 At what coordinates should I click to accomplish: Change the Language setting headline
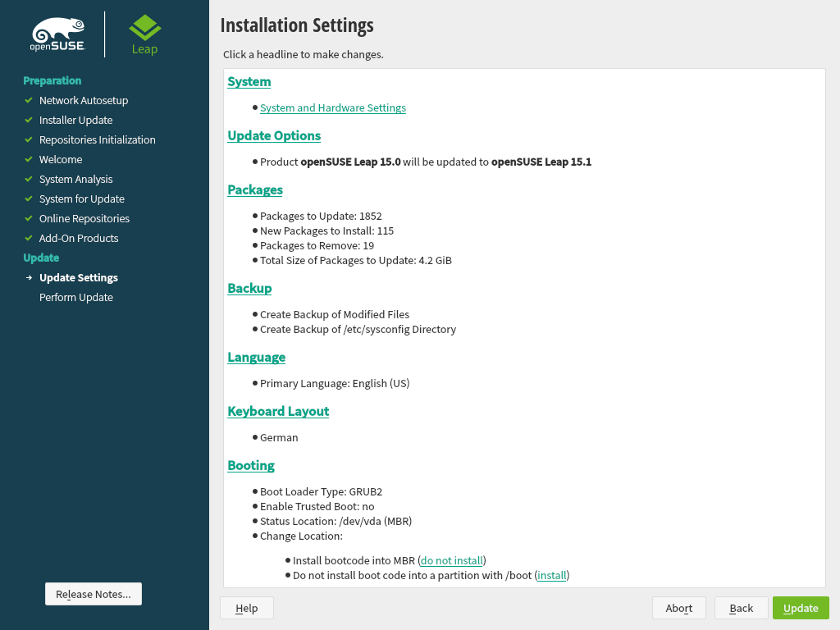(x=256, y=357)
